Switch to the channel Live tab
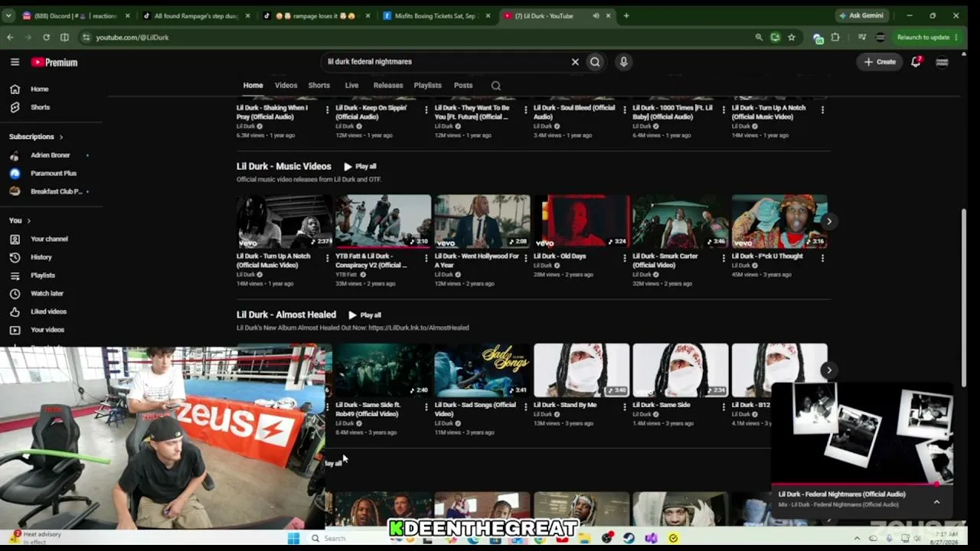Viewport: 980px width, 551px height. coord(351,85)
